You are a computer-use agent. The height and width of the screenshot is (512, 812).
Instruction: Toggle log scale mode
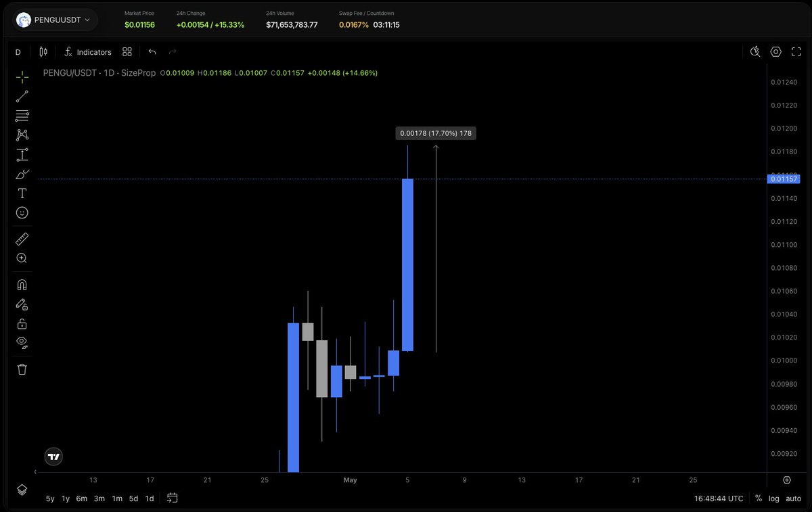pos(773,498)
